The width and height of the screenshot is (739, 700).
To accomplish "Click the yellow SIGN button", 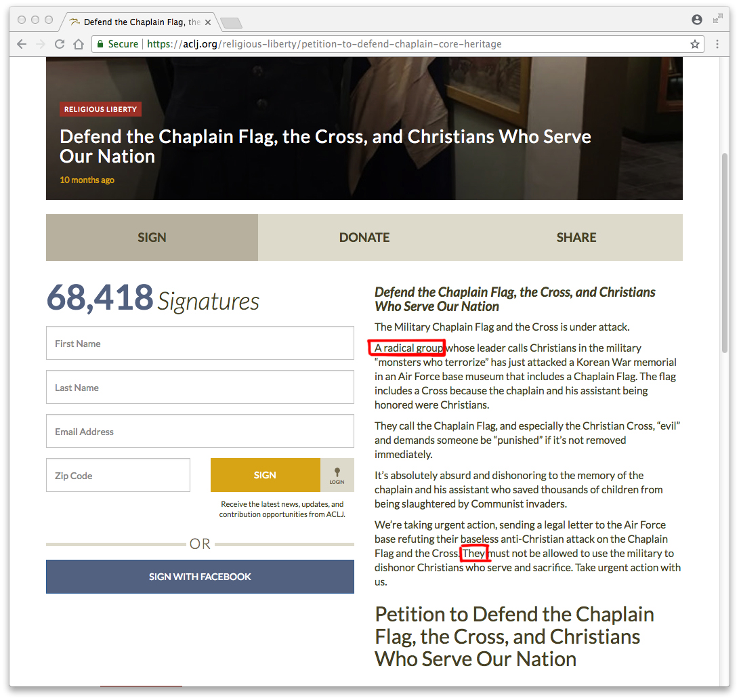I will [266, 475].
